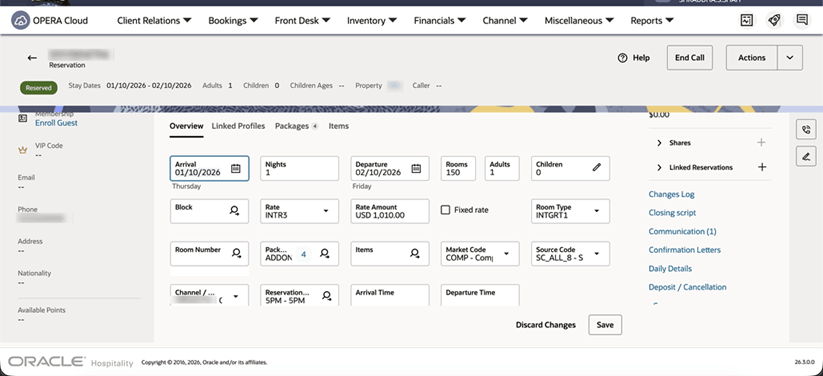Click the Nights input field
Viewport: 823px width, 376px height.
point(300,169)
